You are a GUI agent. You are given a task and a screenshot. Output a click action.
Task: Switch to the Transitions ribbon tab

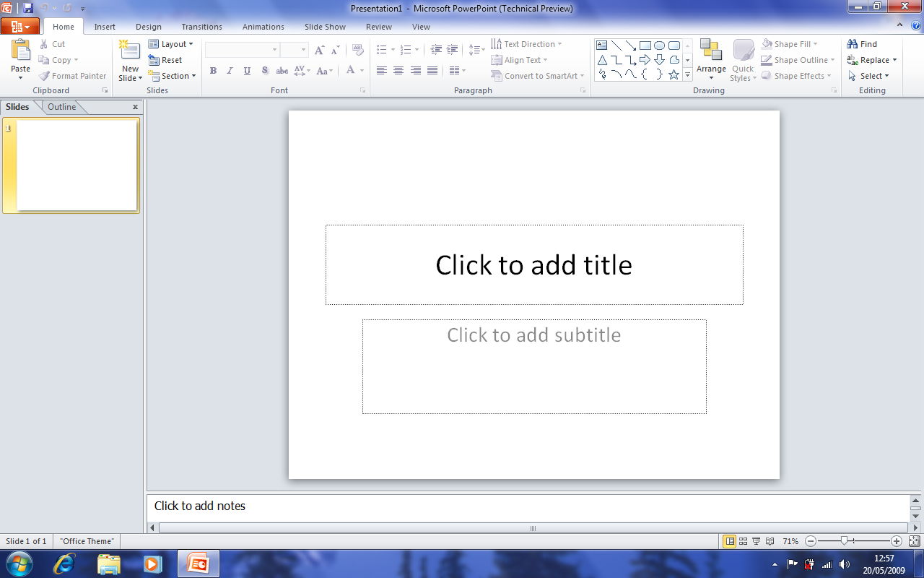[201, 27]
